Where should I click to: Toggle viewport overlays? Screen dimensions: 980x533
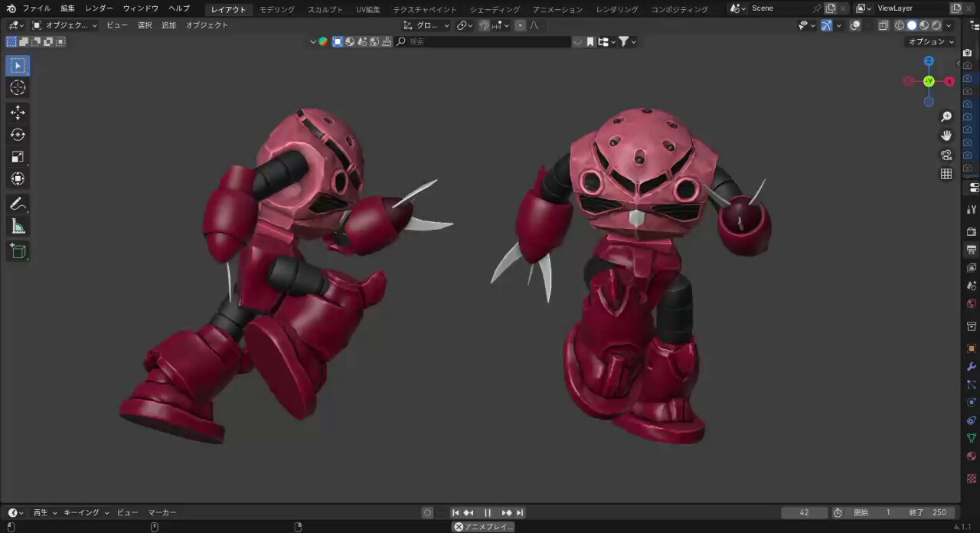click(855, 25)
